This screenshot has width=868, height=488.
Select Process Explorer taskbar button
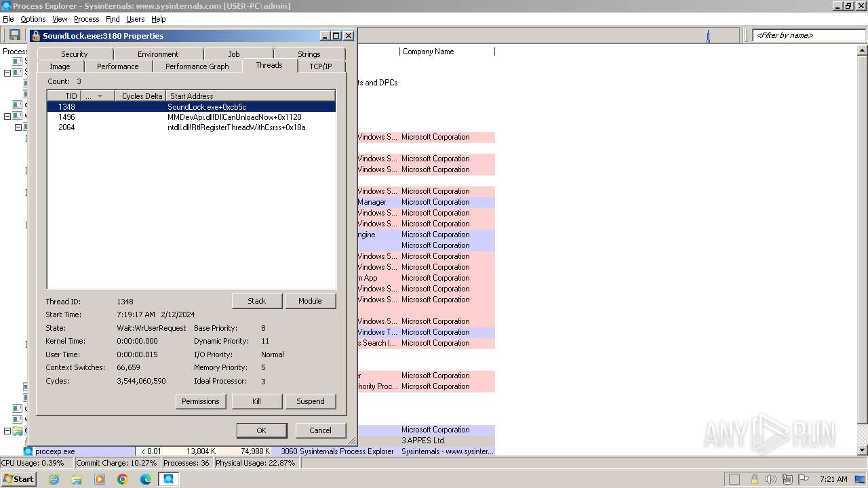pyautogui.click(x=168, y=479)
